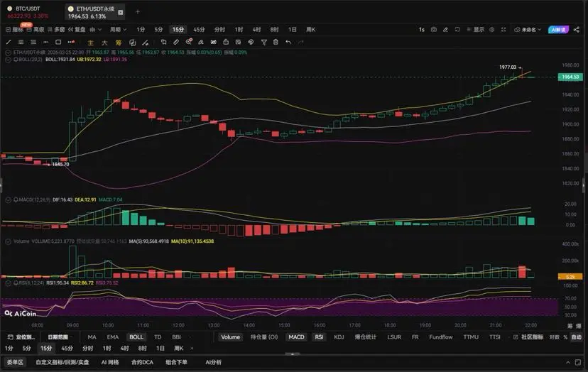
Task: Collapse the RSI(6,12,24) panel
Action: [x=8, y=283]
